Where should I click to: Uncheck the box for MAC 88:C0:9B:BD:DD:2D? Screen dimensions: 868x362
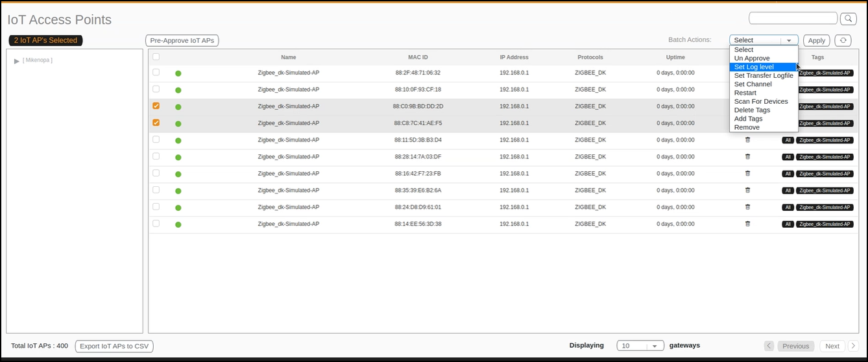pyautogui.click(x=156, y=106)
